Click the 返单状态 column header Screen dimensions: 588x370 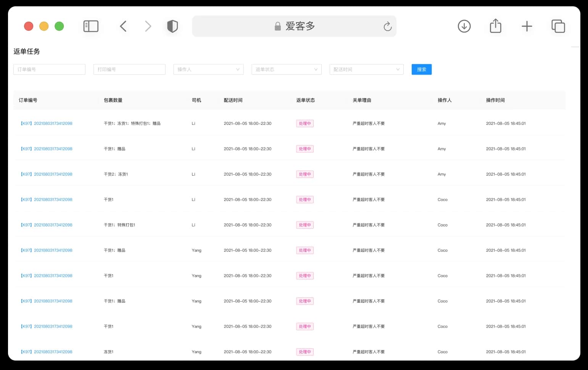coord(306,100)
